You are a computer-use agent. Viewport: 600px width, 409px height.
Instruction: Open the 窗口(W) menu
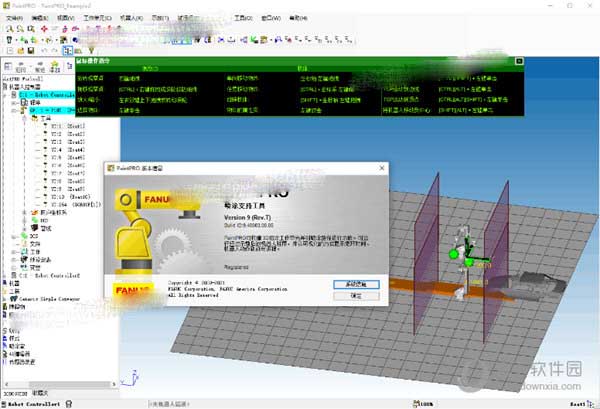point(271,18)
